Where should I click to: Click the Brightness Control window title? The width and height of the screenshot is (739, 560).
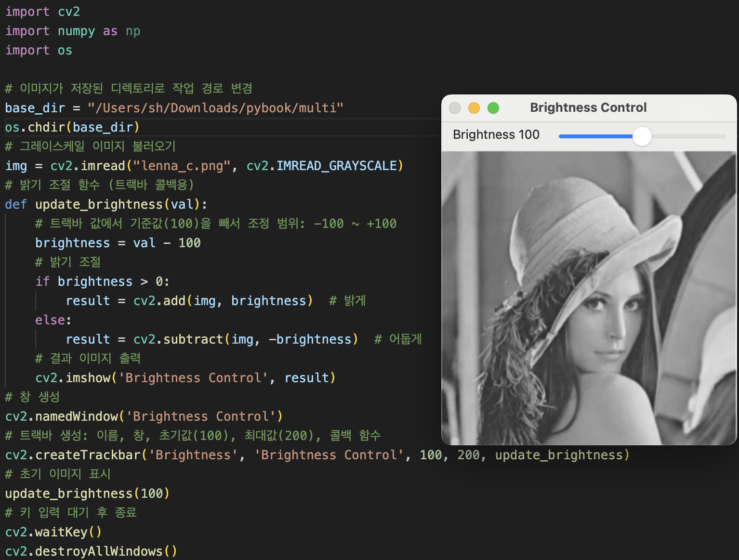click(x=588, y=107)
